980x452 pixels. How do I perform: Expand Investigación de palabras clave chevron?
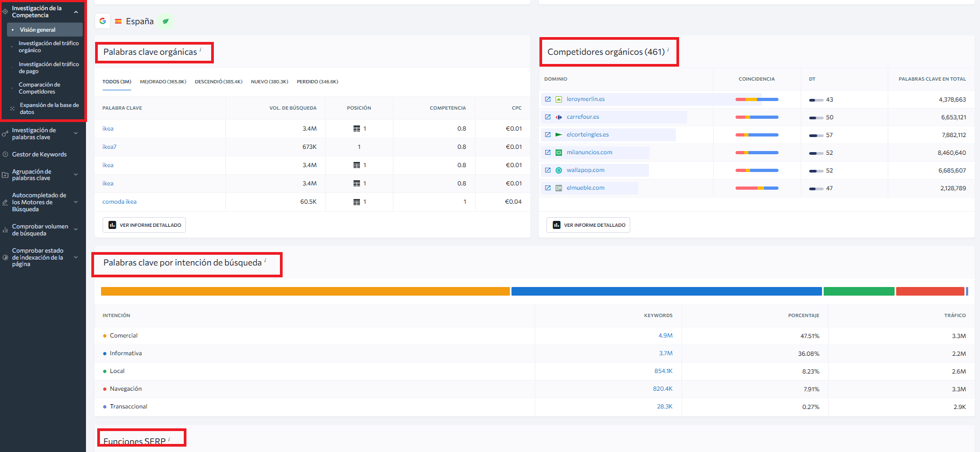pos(76,133)
